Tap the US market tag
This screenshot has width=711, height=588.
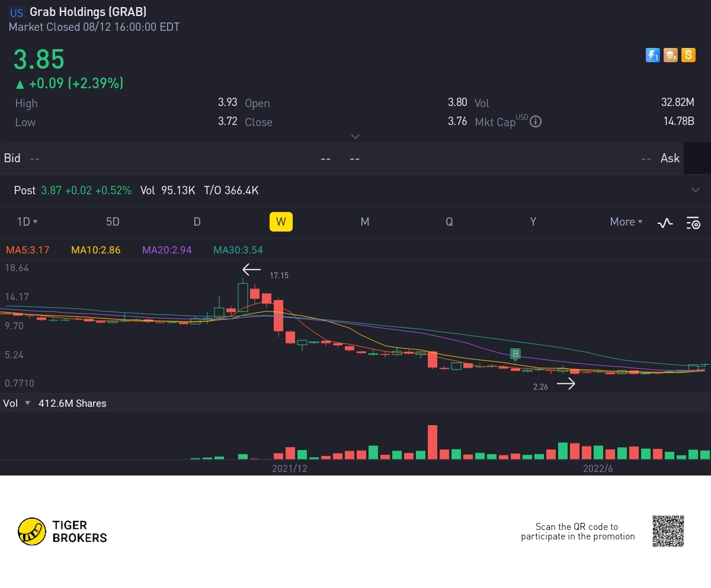point(17,12)
